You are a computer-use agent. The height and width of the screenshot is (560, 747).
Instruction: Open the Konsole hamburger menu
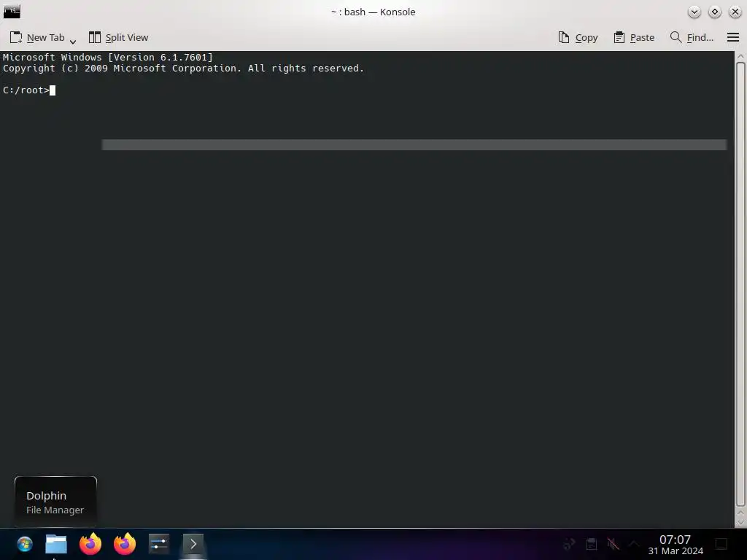coord(733,37)
